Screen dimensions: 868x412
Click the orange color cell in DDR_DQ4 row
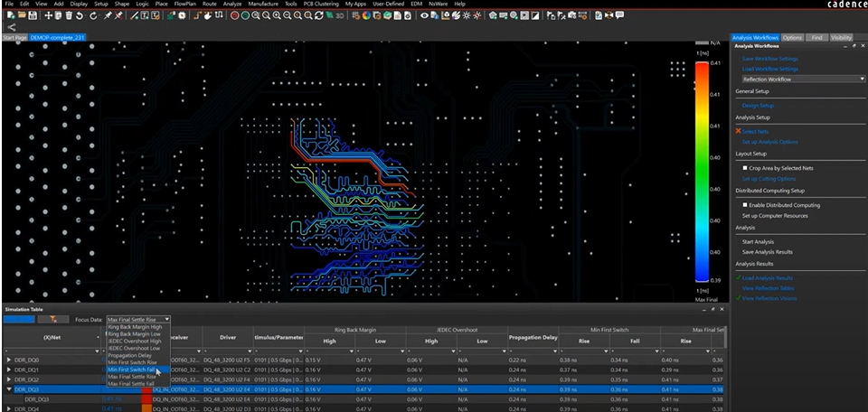tap(146, 408)
